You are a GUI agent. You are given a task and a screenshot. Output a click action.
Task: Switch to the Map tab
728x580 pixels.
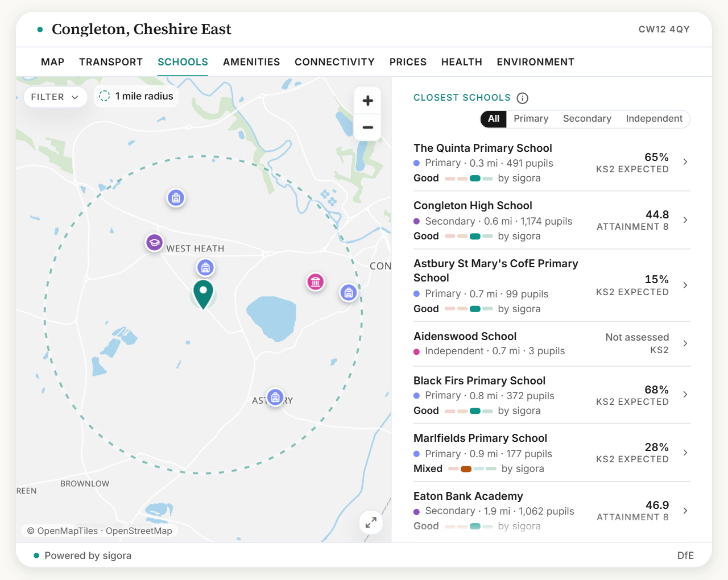point(52,62)
